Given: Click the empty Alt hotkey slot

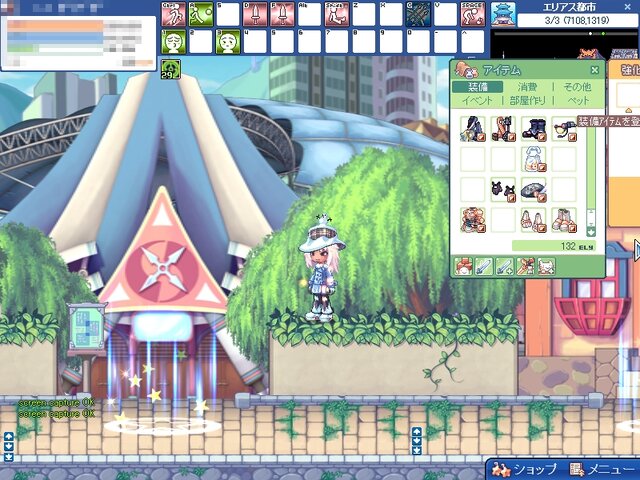Looking at the screenshot, I should click(309, 15).
